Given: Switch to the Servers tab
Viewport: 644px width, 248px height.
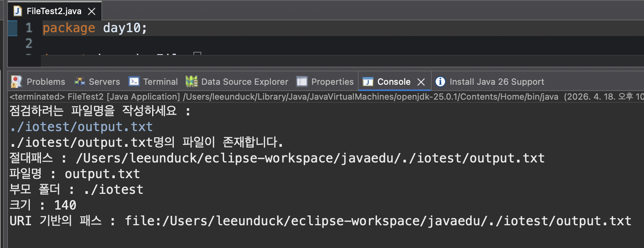Looking at the screenshot, I should click(97, 82).
